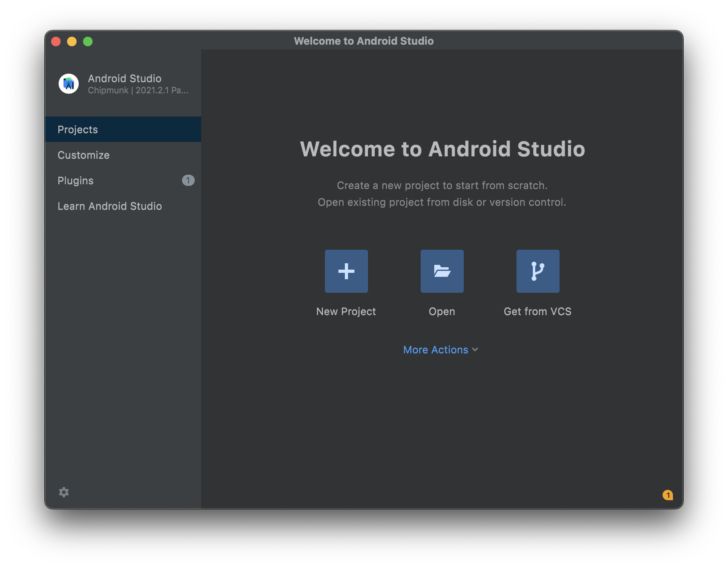This screenshot has height=568, width=728.
Task: Click the Get from VCS label
Action: (538, 312)
